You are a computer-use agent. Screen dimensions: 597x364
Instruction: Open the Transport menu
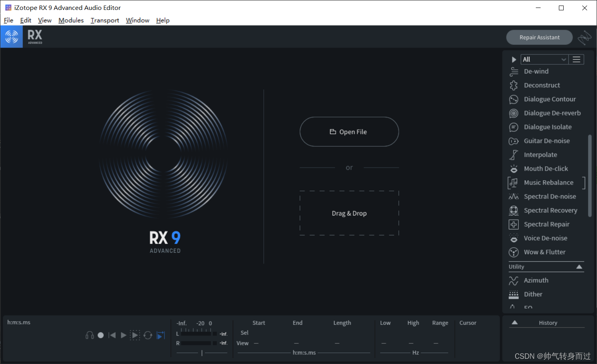pos(105,20)
